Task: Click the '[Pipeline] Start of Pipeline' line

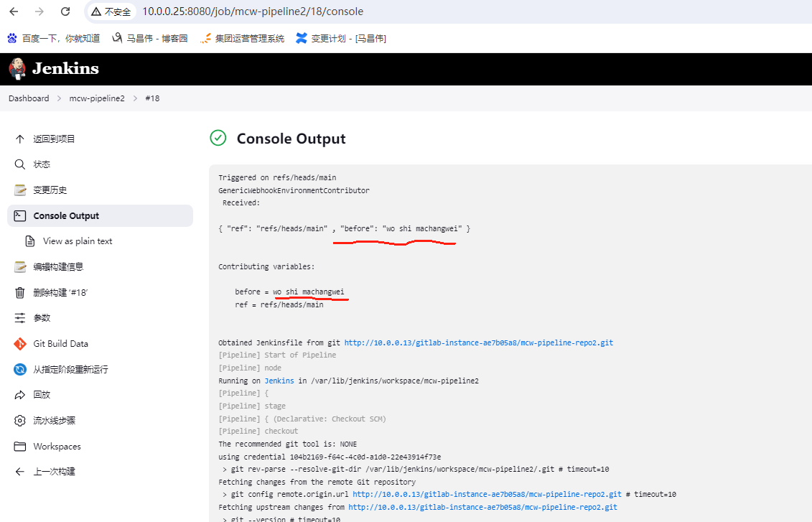Action: pyautogui.click(x=277, y=355)
